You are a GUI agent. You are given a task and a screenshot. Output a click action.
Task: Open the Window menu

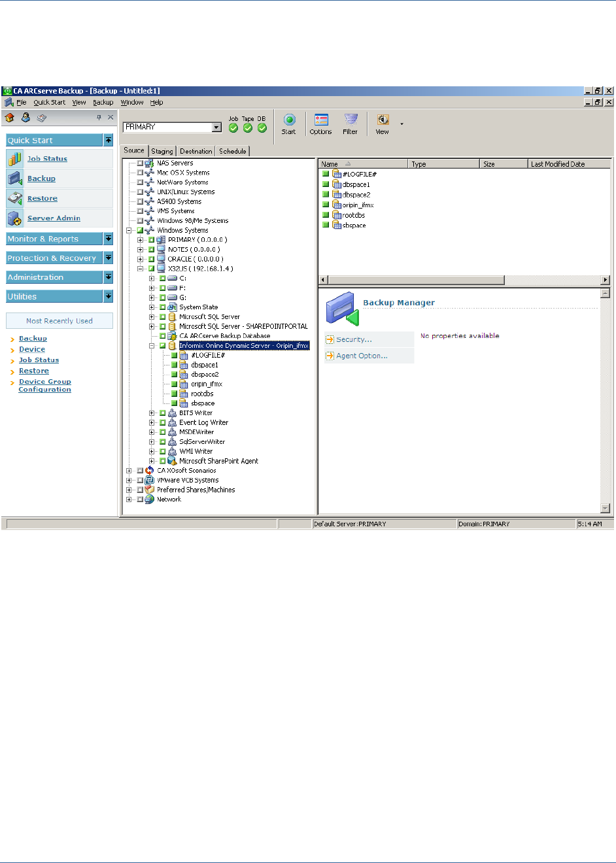132,103
